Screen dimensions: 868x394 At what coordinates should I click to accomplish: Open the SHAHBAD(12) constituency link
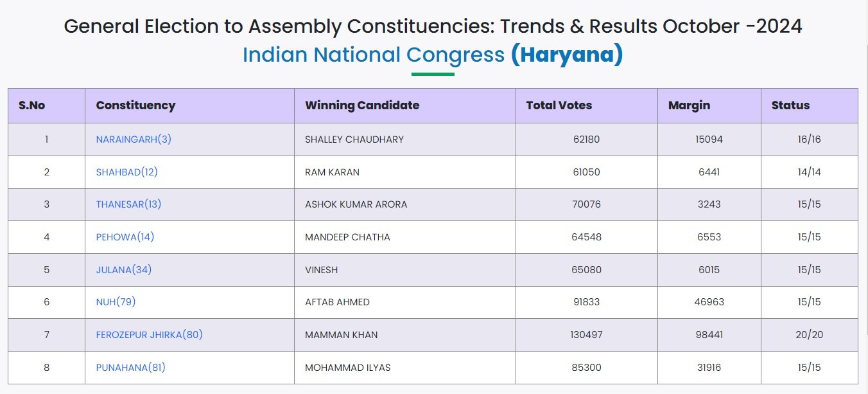click(126, 172)
